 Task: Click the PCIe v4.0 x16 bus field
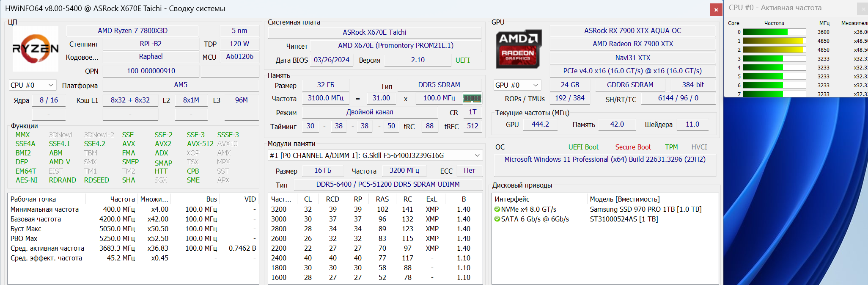pos(633,71)
